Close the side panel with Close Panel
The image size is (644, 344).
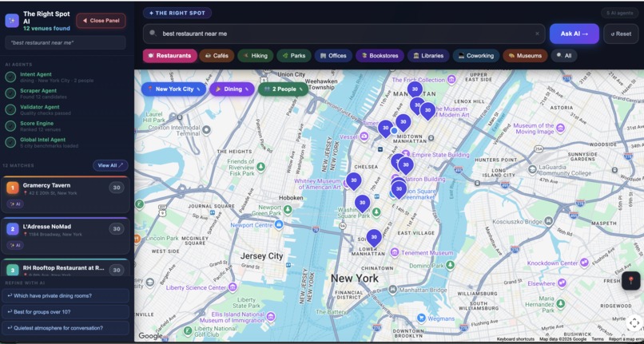pos(101,21)
